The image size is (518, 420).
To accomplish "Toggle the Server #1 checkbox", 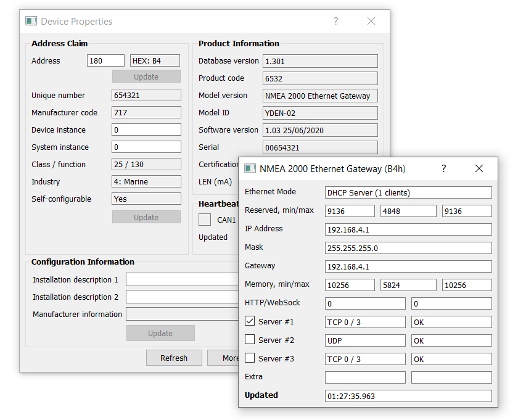I will coord(250,321).
